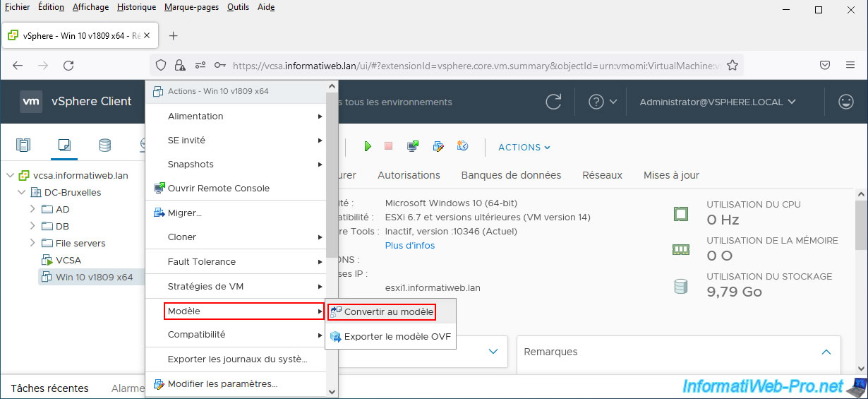Viewport: 868px width, 399px height.
Task: Go back in the browser
Action: click(x=18, y=65)
